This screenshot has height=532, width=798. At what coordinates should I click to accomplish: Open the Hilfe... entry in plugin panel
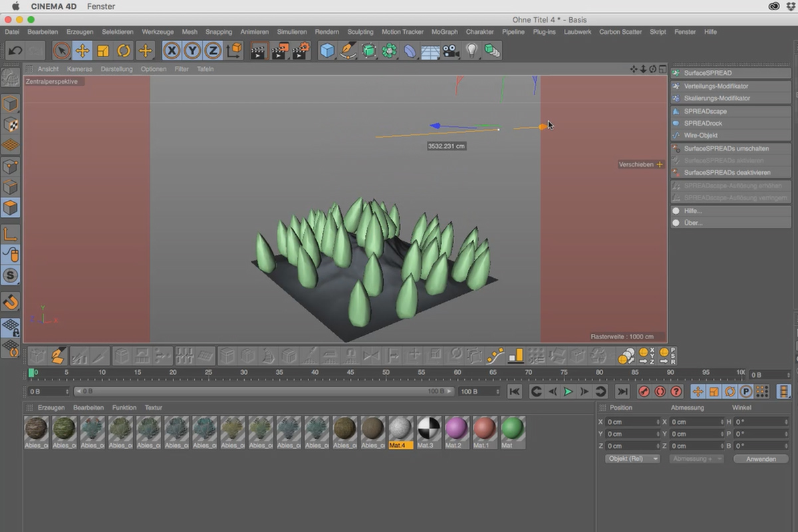tap(730, 211)
